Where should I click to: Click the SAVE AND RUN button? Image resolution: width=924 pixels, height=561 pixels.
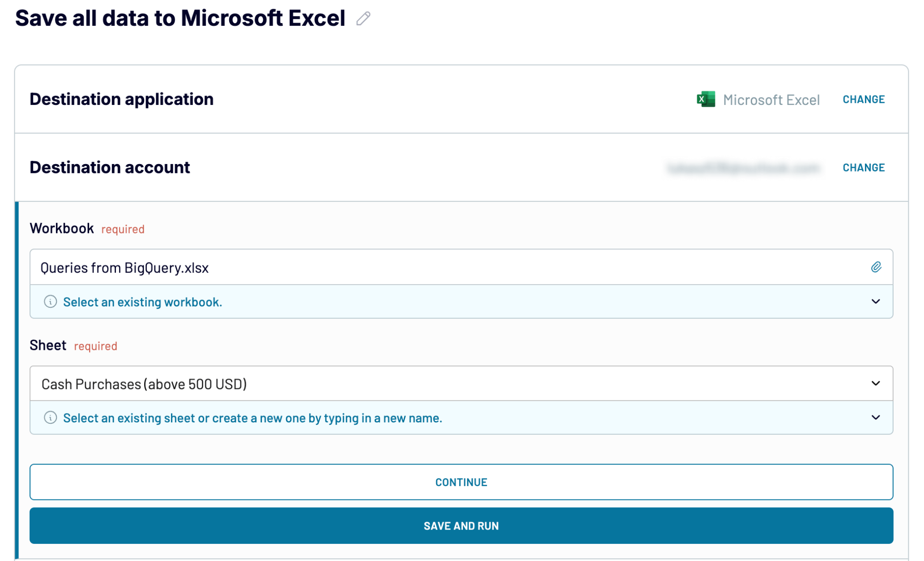pyautogui.click(x=461, y=525)
